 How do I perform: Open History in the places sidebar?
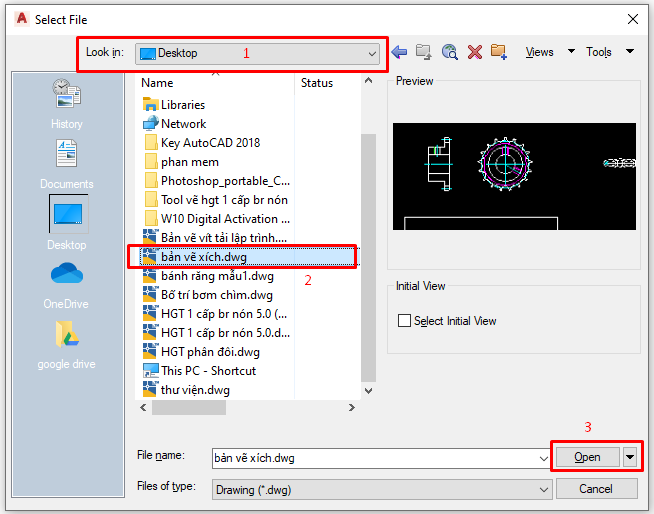(67, 105)
